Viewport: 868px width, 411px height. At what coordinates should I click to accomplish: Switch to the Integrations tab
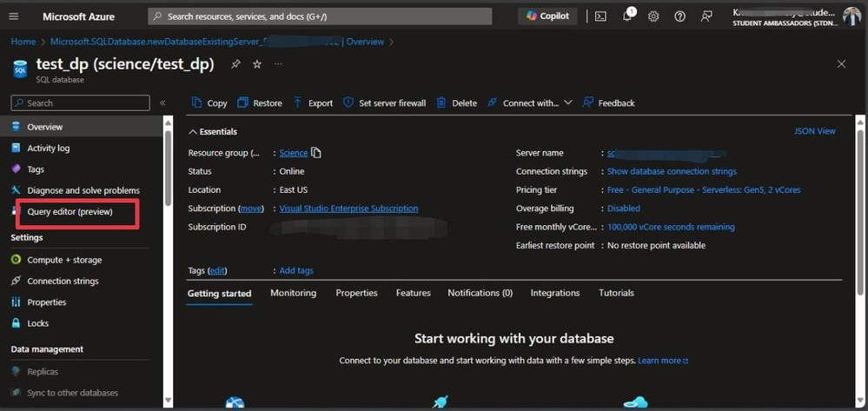pyautogui.click(x=555, y=293)
